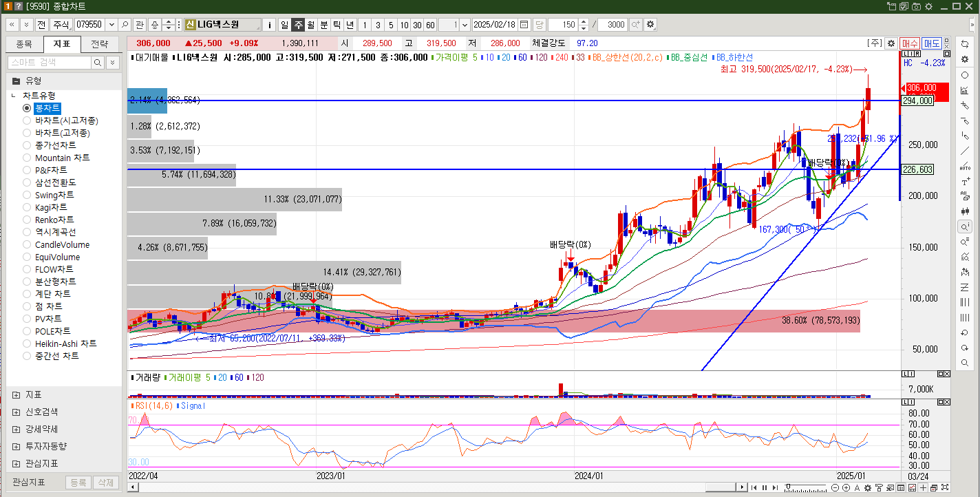Click the smart search magnifier icon
The height and width of the screenshot is (497, 980).
[x=98, y=63]
